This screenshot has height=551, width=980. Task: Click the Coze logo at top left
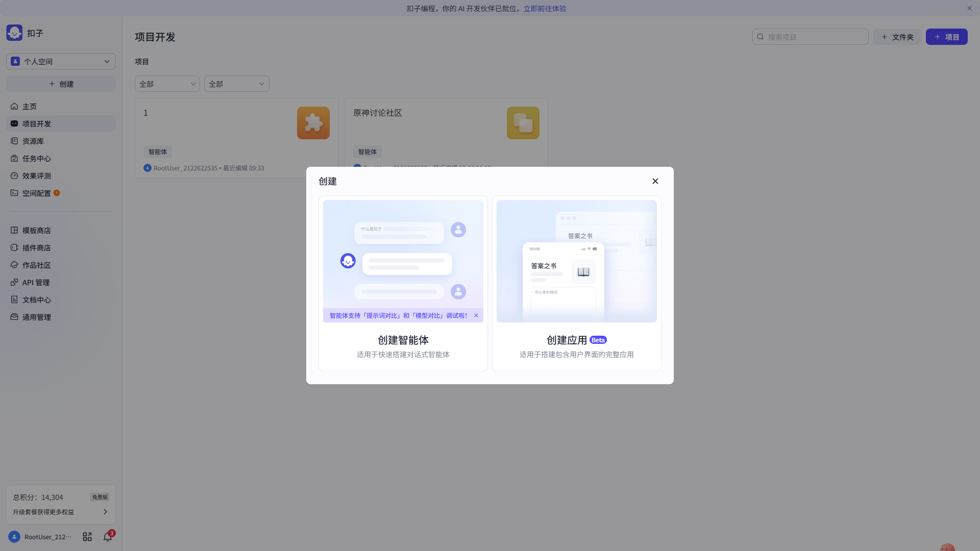pos(14,32)
